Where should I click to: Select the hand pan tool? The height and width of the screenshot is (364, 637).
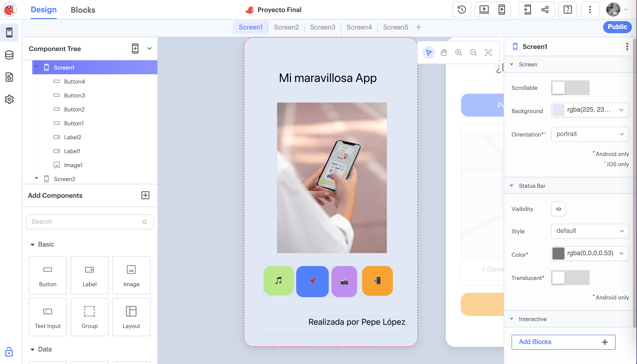pos(443,52)
